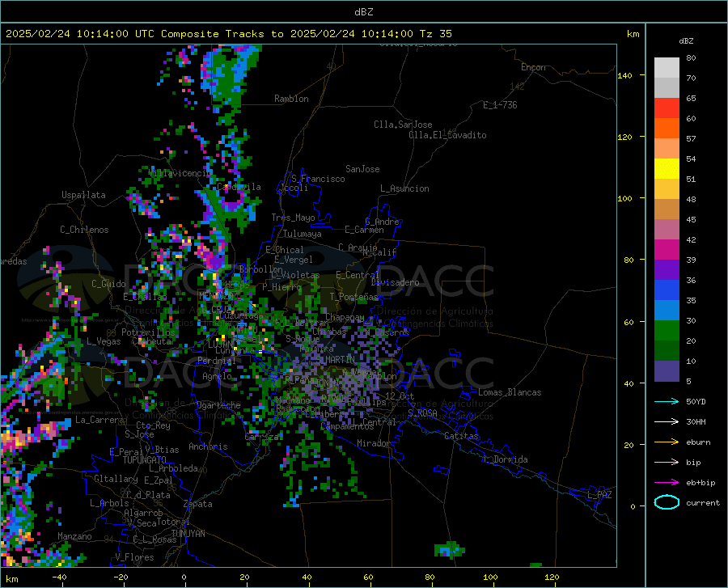Viewport: 728px width, 588px height.
Task: Click the L_Arboleda map label
Action: (x=173, y=468)
